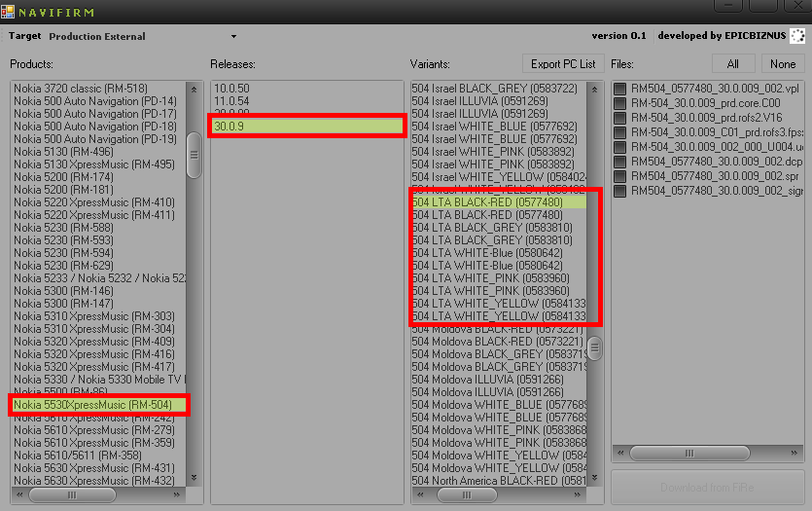812x511 pixels.
Task: Select Nokia 5230 (RM-629)
Action: click(x=63, y=266)
